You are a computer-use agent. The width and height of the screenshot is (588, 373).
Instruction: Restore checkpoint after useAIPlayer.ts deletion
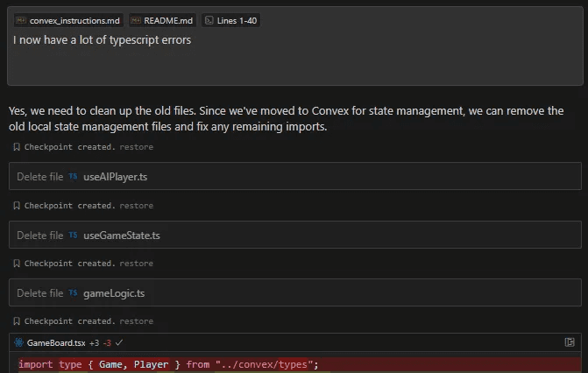point(136,206)
